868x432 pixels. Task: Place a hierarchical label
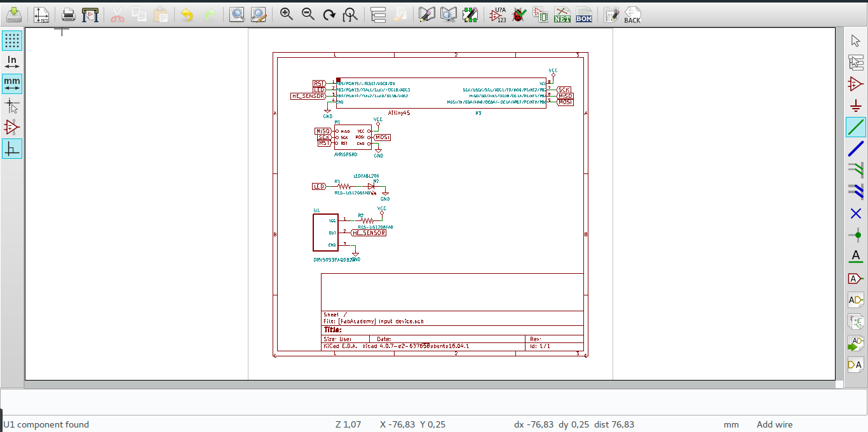(x=856, y=299)
